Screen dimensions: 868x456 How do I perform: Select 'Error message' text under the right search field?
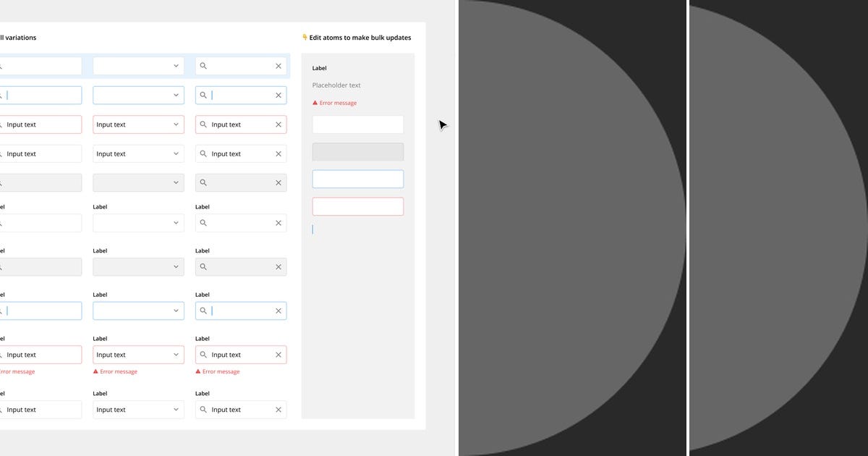(x=221, y=371)
